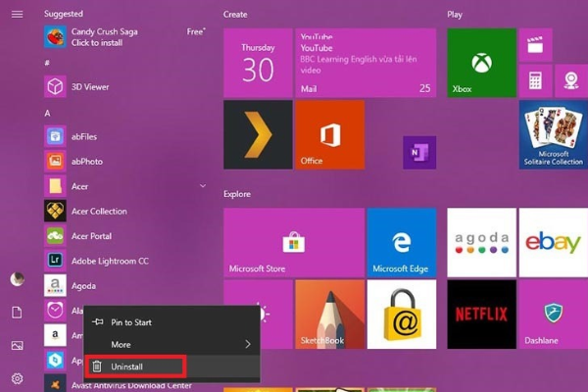Screen dimensions: 588x392
Task: Open Documents from the Start sidebar
Action: [17, 312]
